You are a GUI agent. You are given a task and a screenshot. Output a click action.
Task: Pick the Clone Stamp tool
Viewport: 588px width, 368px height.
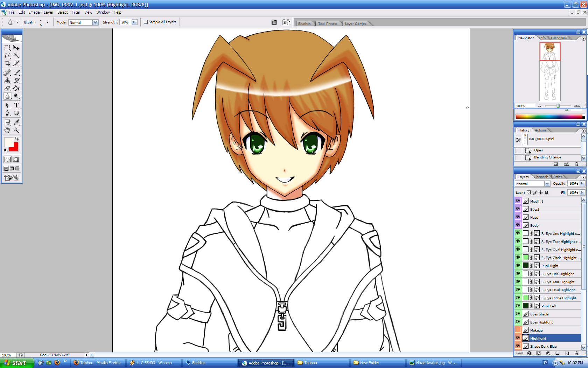pos(7,81)
